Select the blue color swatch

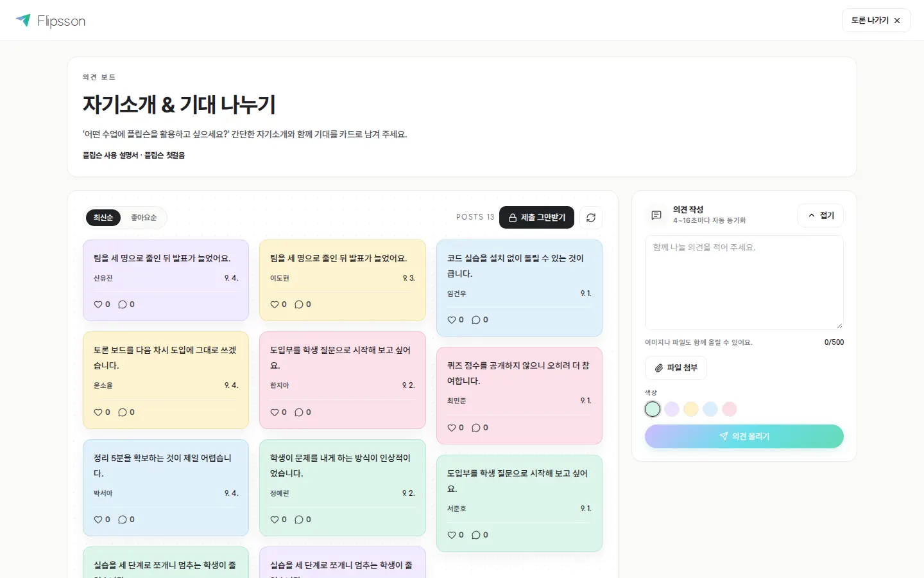click(710, 409)
